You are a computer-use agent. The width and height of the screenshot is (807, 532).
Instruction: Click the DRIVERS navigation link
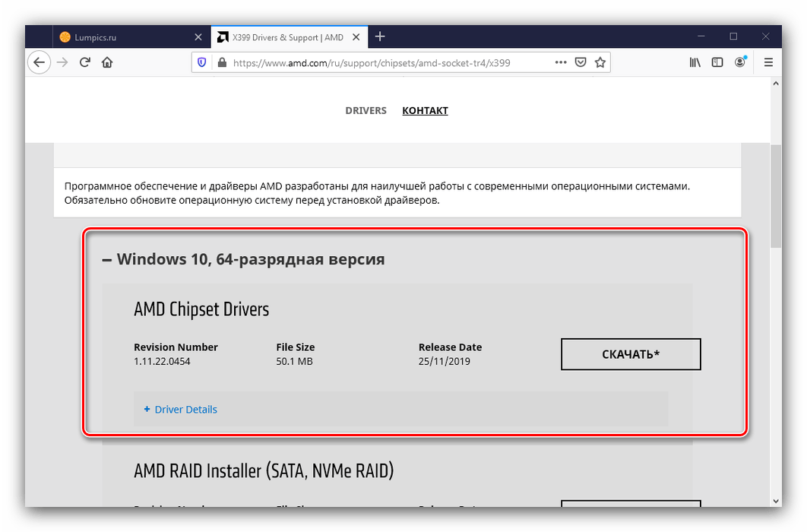[x=366, y=110]
